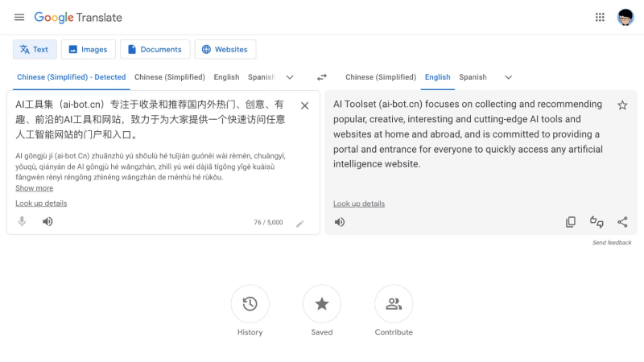Image resolution: width=644 pixels, height=362 pixels.
Task: Click the 76 / 5,000 character counter
Action: [x=268, y=223]
